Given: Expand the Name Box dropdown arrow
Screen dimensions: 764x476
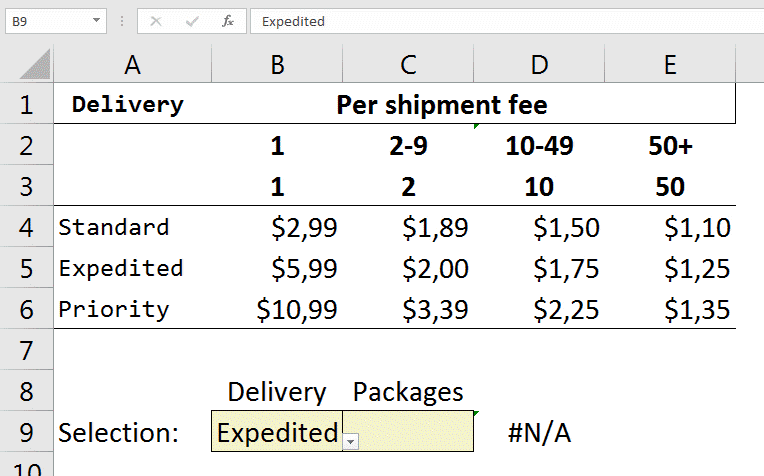Looking at the screenshot, I should 96,21.
